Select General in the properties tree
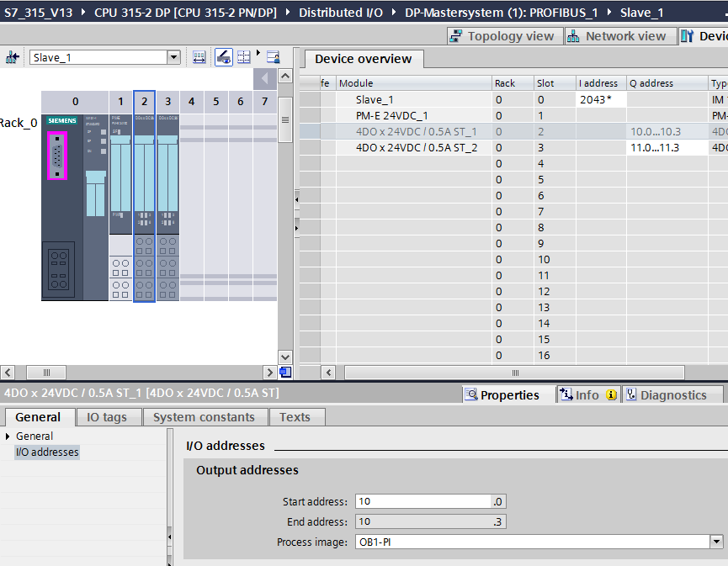This screenshot has height=566, width=728. pos(35,436)
